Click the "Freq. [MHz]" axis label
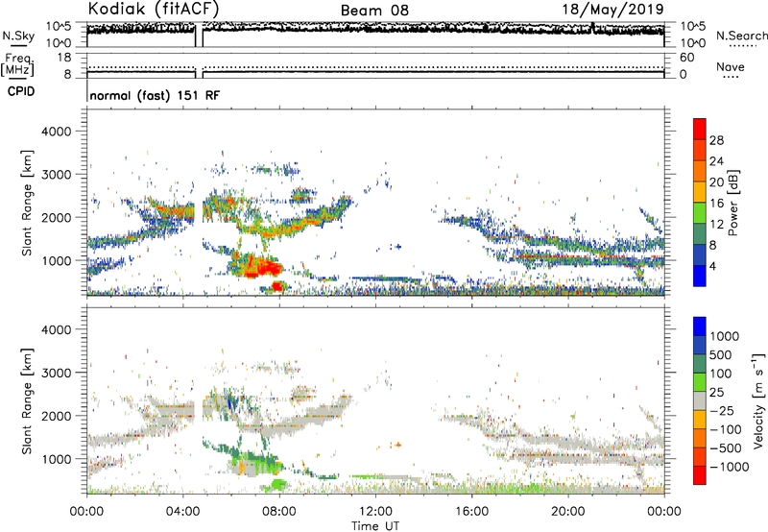This screenshot has width=768, height=532. pos(17,64)
